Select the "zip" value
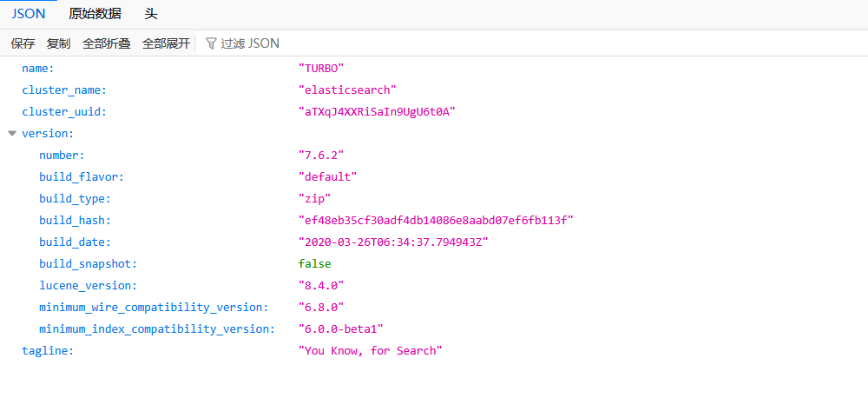Image resolution: width=868 pixels, height=418 pixels. (x=314, y=198)
